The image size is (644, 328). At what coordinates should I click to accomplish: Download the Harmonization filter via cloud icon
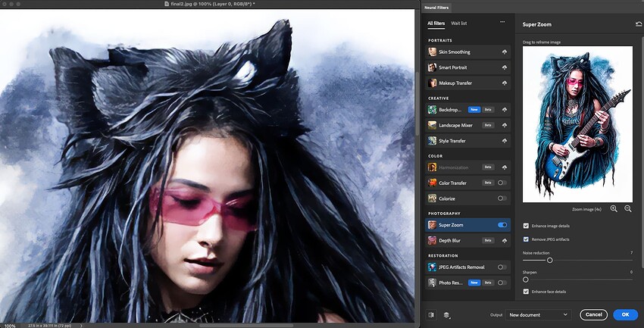click(504, 167)
